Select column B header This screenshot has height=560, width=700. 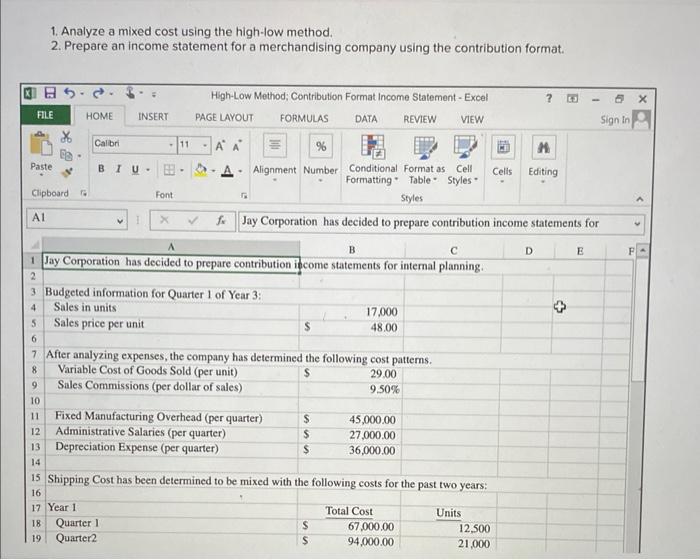click(x=352, y=249)
